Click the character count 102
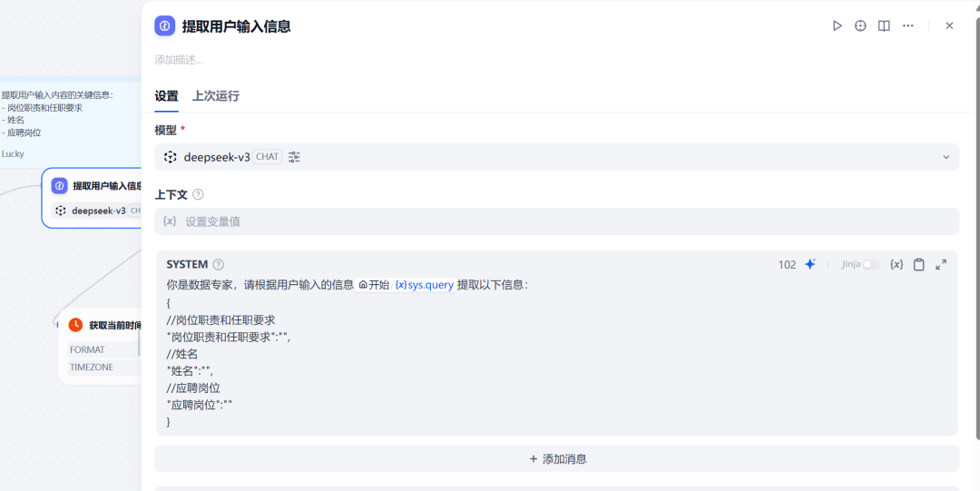The image size is (980, 491). [x=787, y=265]
